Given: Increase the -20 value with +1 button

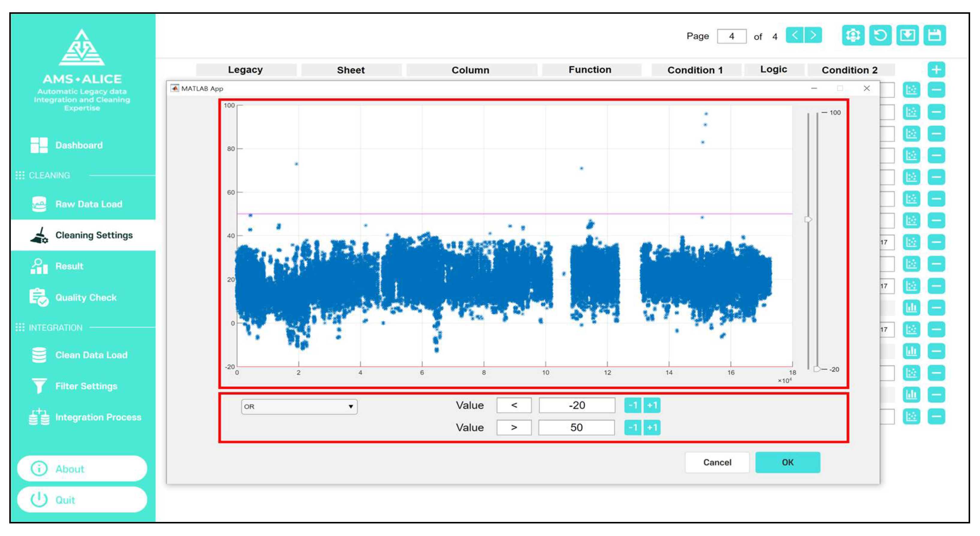Looking at the screenshot, I should [652, 405].
